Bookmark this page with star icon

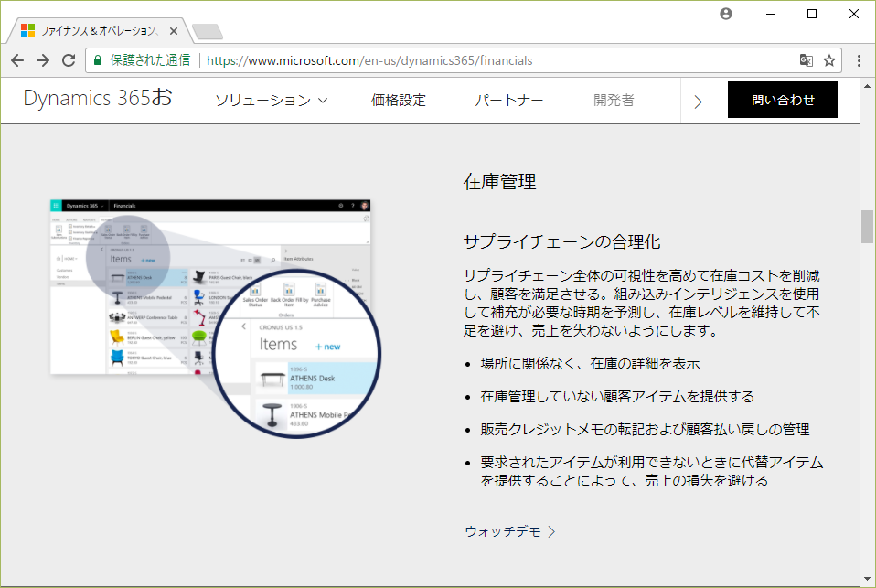tap(829, 60)
